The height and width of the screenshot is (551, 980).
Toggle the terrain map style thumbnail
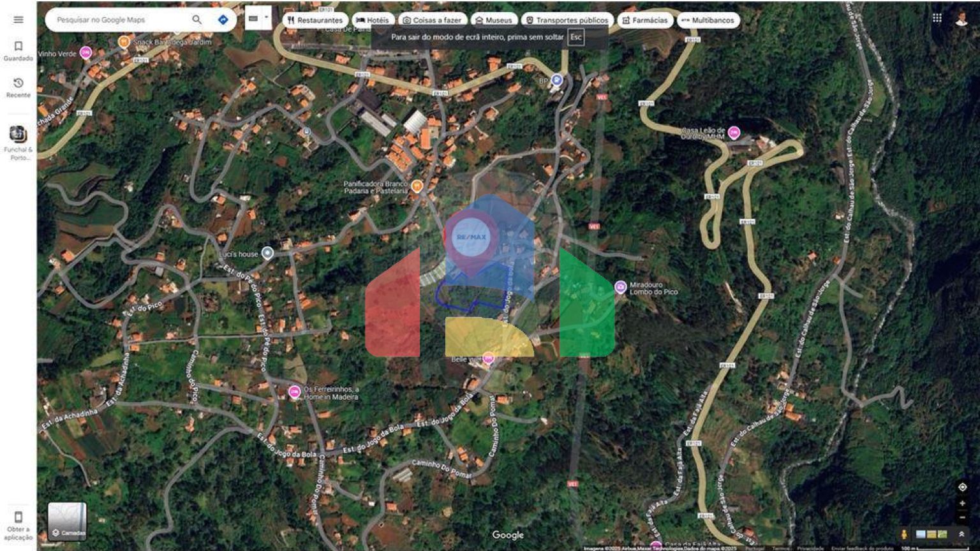coord(943,534)
